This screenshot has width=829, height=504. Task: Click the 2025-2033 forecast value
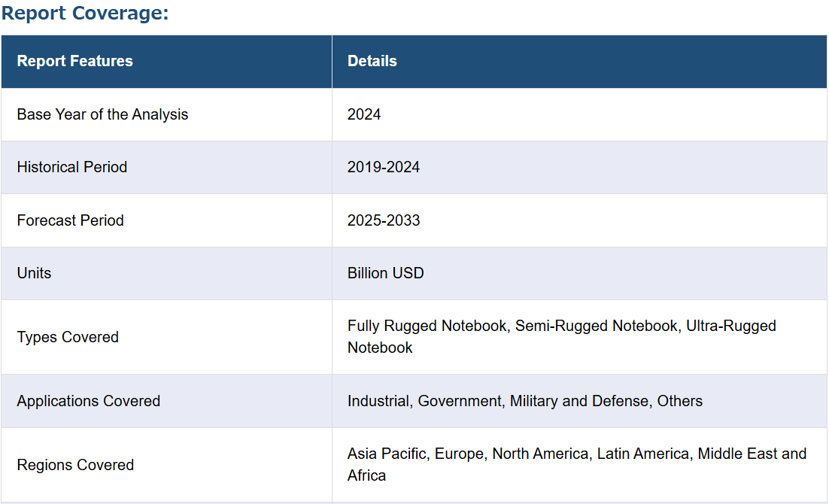pyautogui.click(x=384, y=220)
